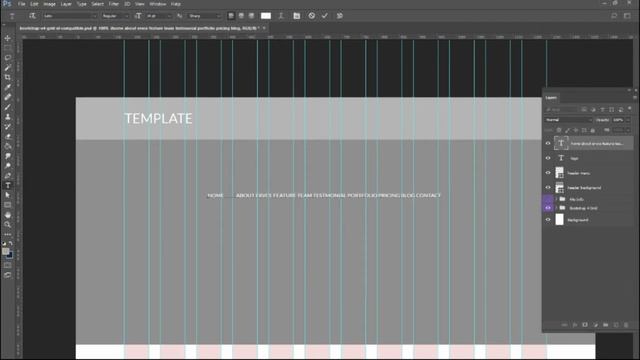The image size is (640, 360).
Task: Open the Edit Toolbar ellipsis menu
Action: [x=8, y=234]
